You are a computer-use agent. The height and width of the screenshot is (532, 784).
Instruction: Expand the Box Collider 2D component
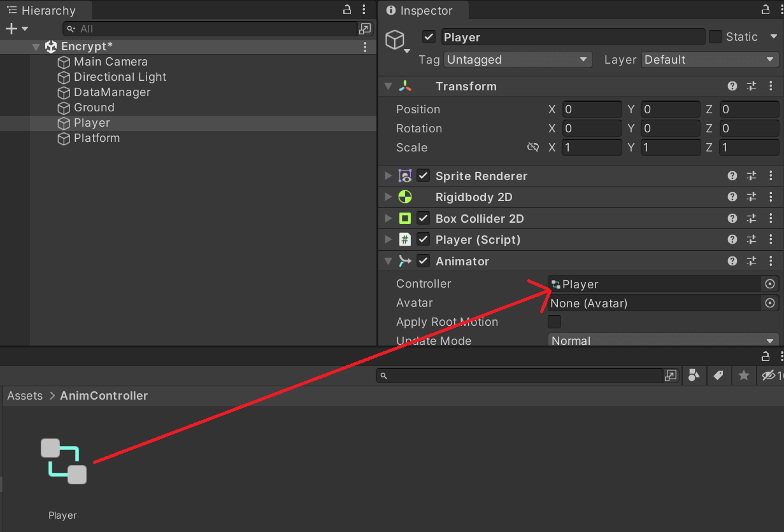[x=388, y=218]
